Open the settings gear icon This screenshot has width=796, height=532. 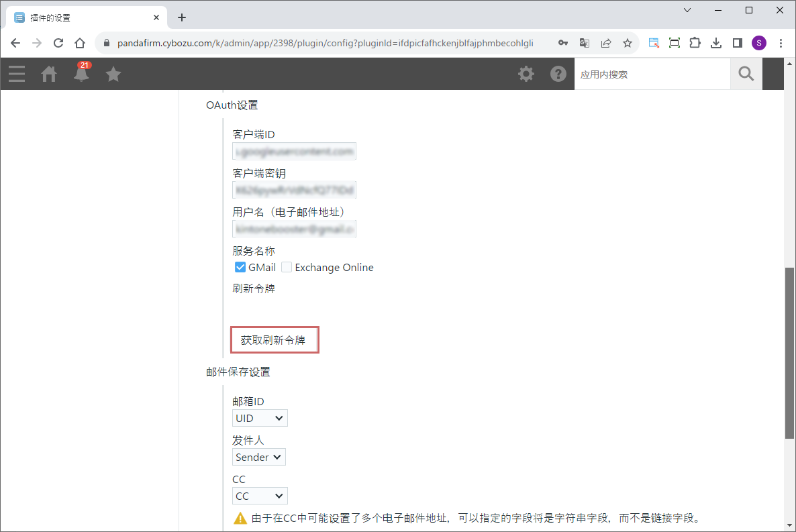(526, 74)
